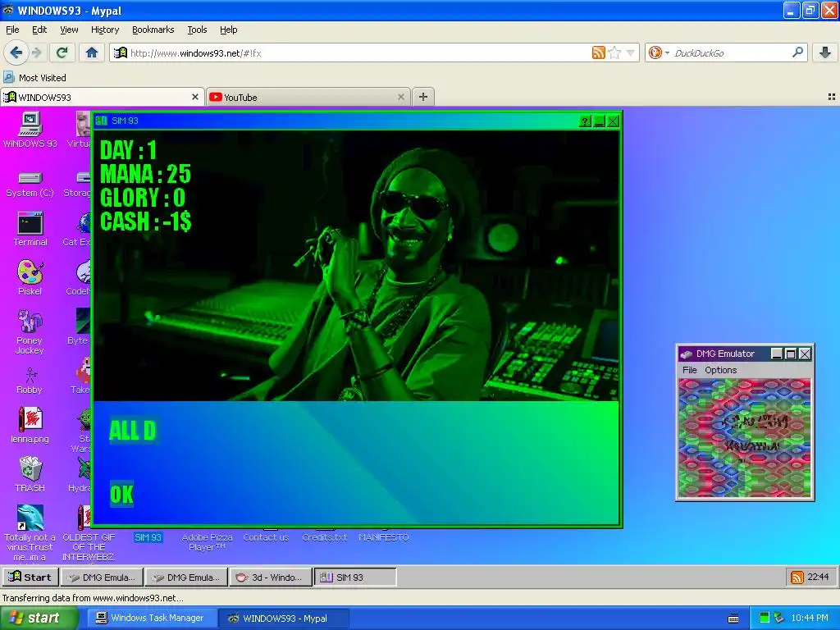
Task: Open the Totally not a virus dolphin icon
Action: pyautogui.click(x=30, y=532)
